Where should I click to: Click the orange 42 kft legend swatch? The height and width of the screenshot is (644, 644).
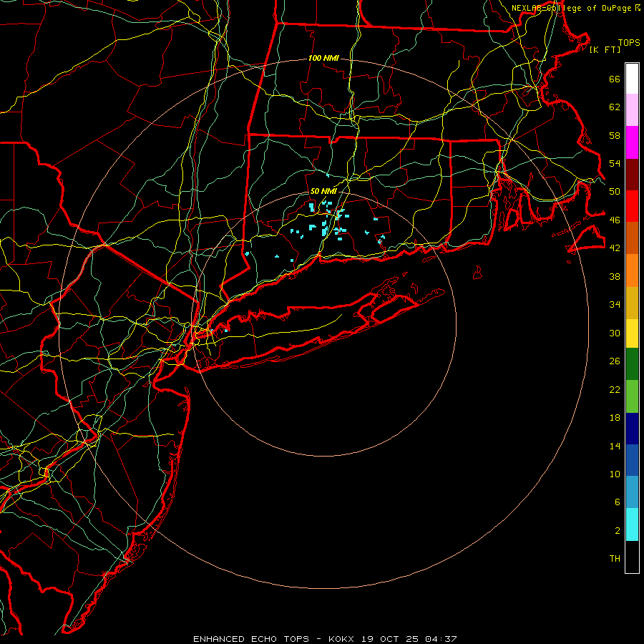tap(632, 270)
